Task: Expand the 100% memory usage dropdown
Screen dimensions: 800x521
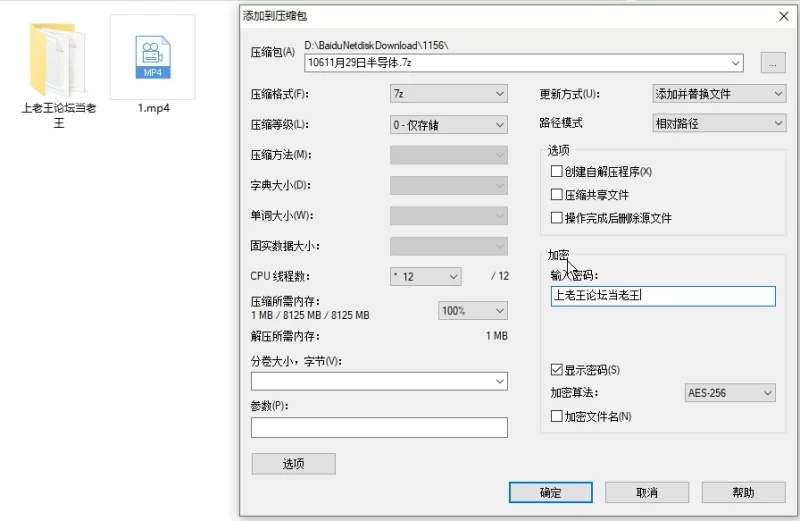Action: tap(472, 311)
